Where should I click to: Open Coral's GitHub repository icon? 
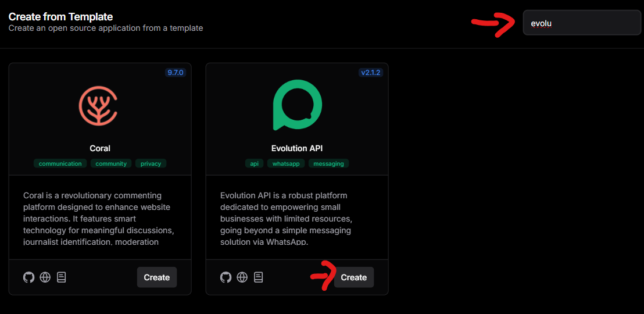click(28, 277)
